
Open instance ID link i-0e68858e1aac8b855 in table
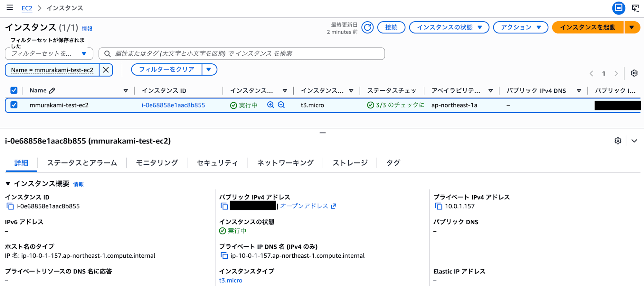click(x=173, y=105)
